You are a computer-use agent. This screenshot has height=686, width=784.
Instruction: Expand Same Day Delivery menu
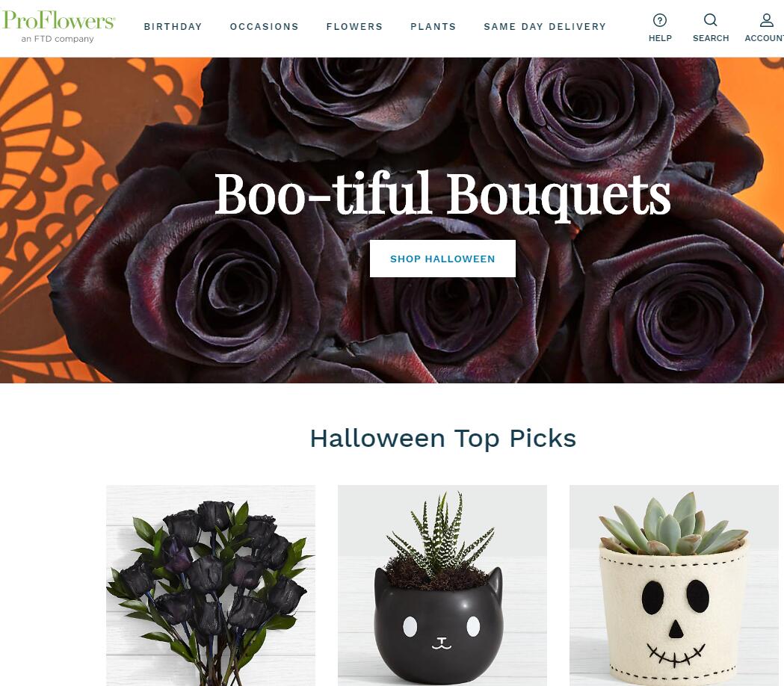click(545, 26)
